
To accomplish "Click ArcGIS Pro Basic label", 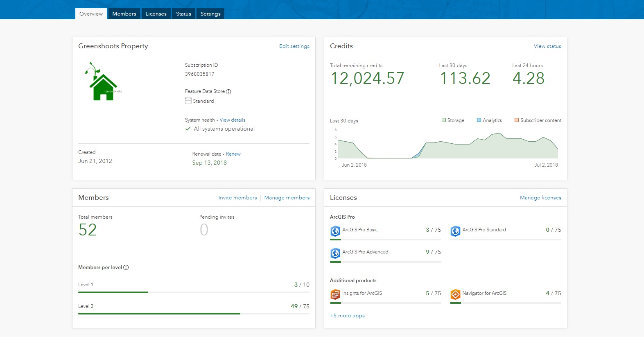I will pyautogui.click(x=360, y=230).
